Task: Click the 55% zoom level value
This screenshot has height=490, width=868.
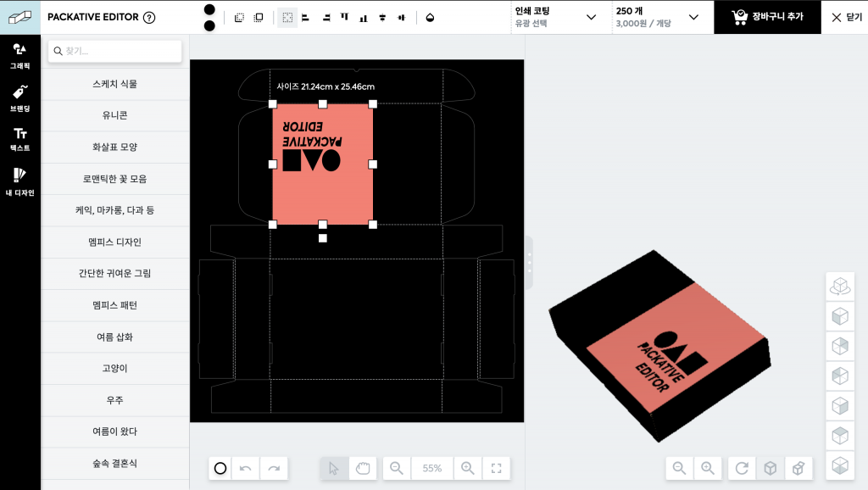Action: [432, 469]
